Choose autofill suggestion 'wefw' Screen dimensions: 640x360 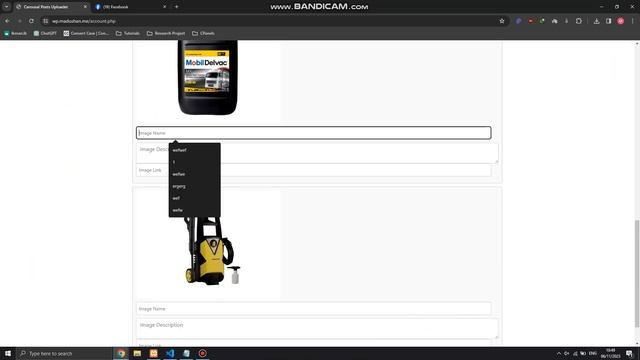click(x=195, y=210)
